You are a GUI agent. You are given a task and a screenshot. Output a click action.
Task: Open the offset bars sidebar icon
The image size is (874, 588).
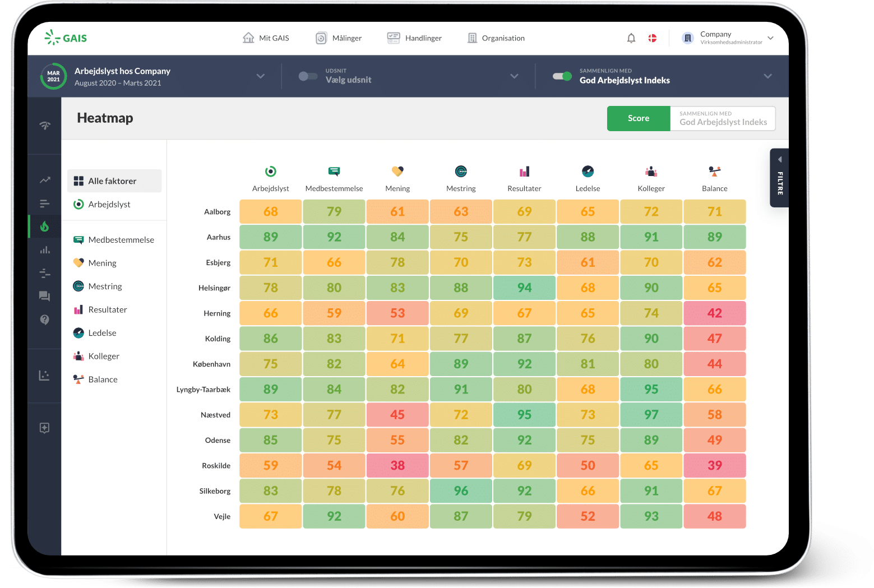tap(45, 273)
